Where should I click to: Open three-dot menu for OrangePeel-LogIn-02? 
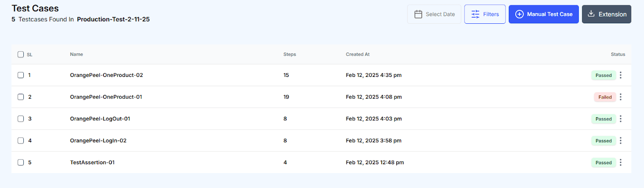point(621,140)
